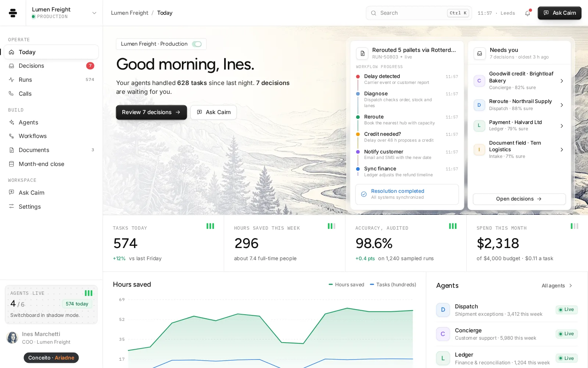Click the All agents chevron link
Screen dimensions: 588x368
[557, 286]
